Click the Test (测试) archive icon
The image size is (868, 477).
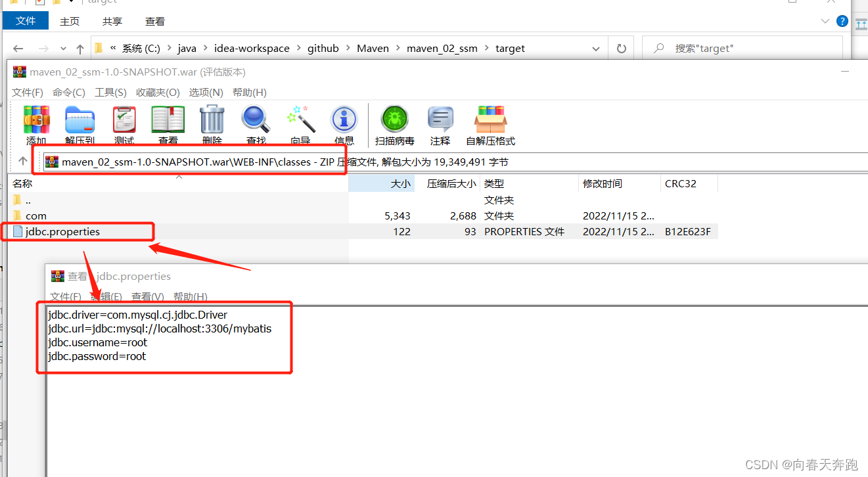124,120
